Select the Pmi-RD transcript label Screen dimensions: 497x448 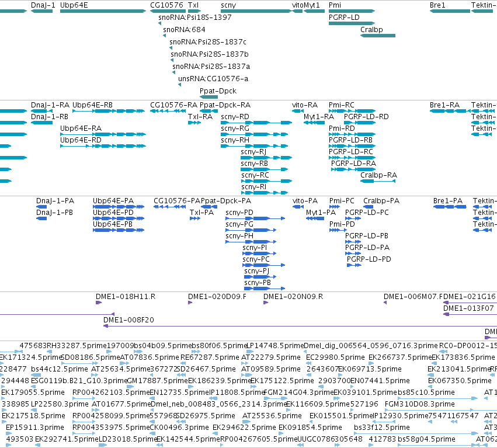[x=342, y=129]
